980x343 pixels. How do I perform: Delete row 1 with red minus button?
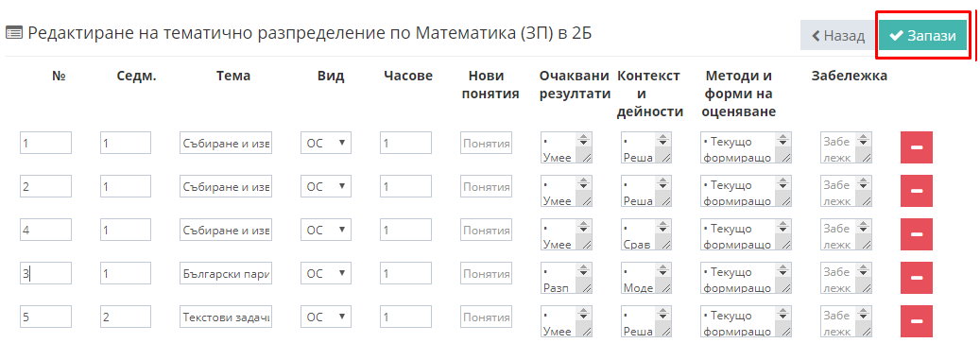[917, 147]
